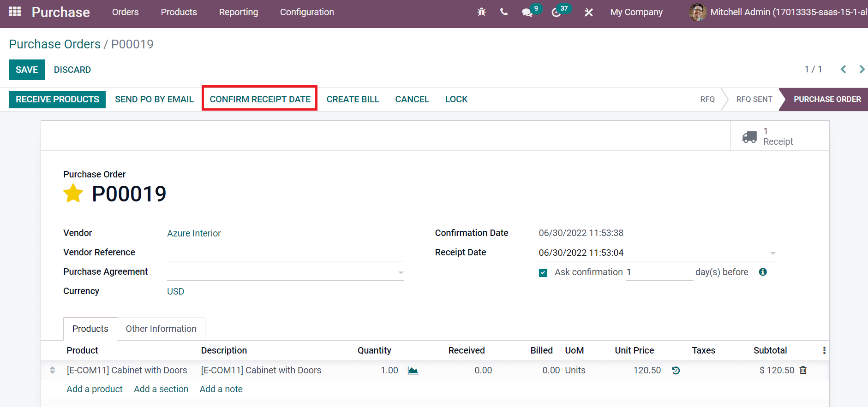Go to next record arrow
868x407 pixels.
coord(862,69)
